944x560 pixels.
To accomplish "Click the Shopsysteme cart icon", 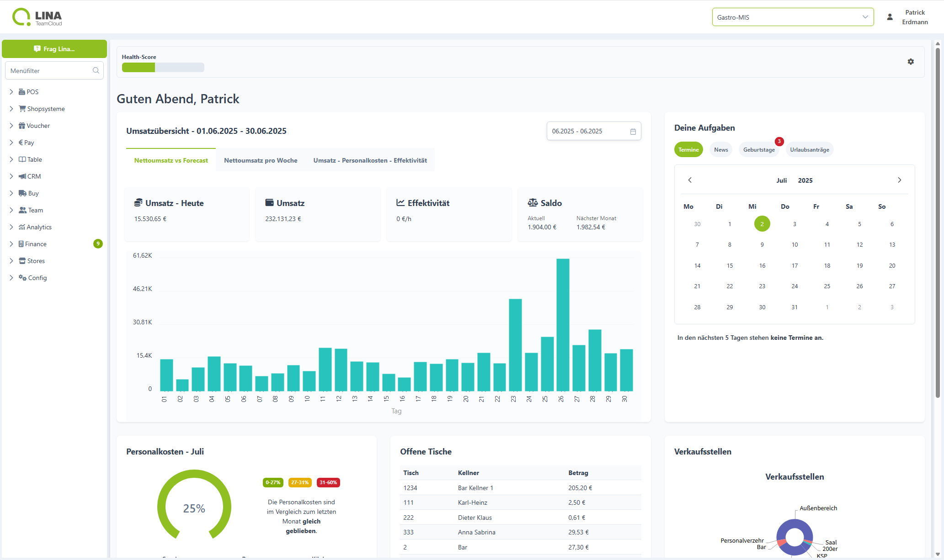I will coord(22,109).
